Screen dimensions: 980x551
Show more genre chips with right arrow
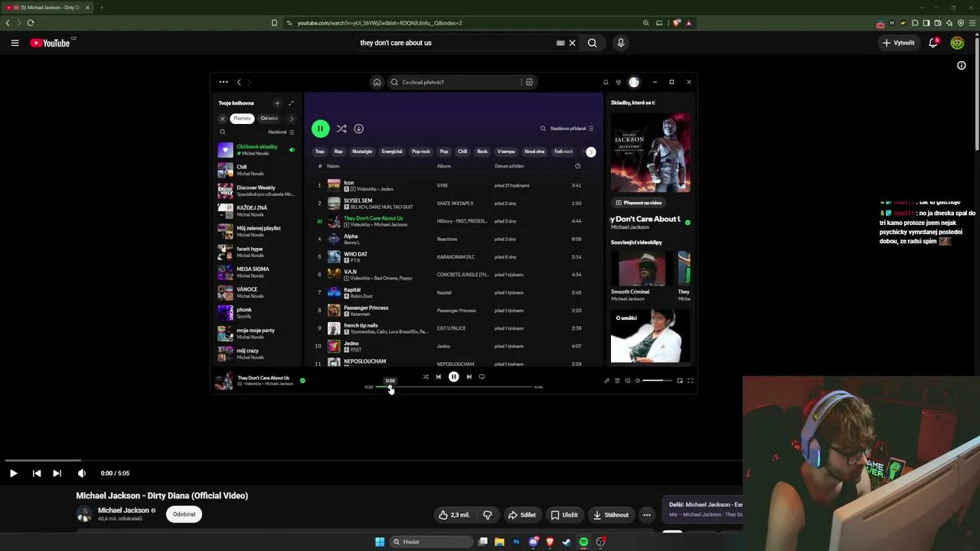[590, 152]
